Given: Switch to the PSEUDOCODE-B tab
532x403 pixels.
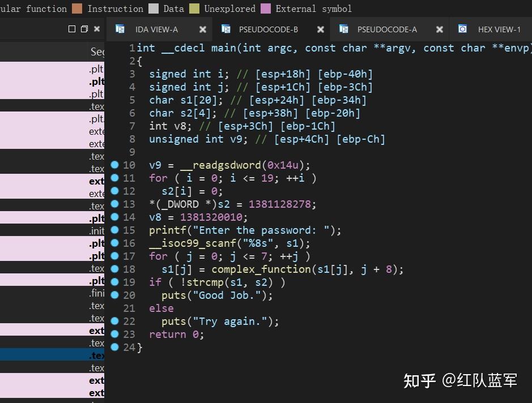Looking at the screenshot, I should (269, 29).
